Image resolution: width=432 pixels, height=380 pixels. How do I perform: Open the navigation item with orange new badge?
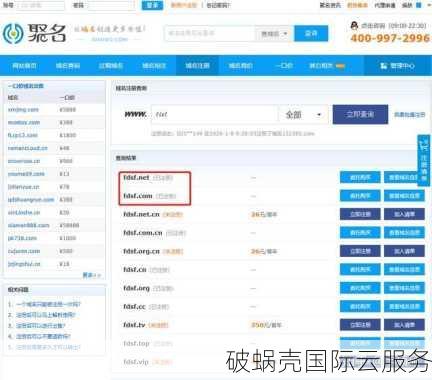tap(327, 66)
